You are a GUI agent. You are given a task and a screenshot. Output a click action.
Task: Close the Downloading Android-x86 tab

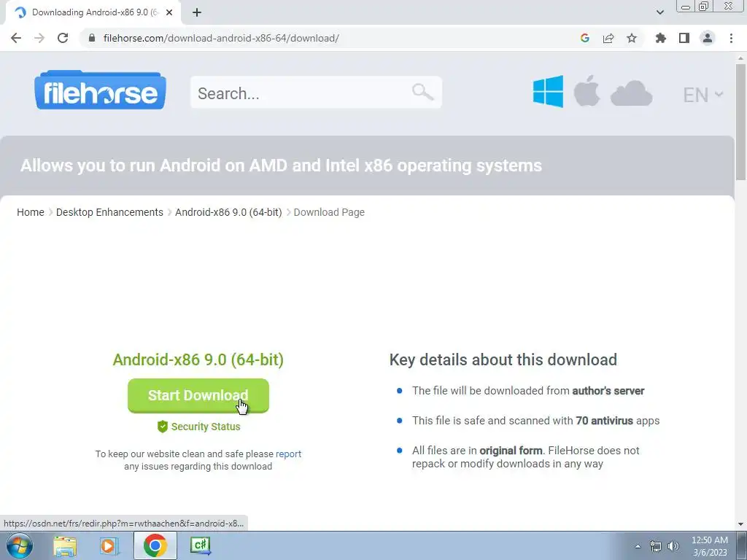[169, 13]
